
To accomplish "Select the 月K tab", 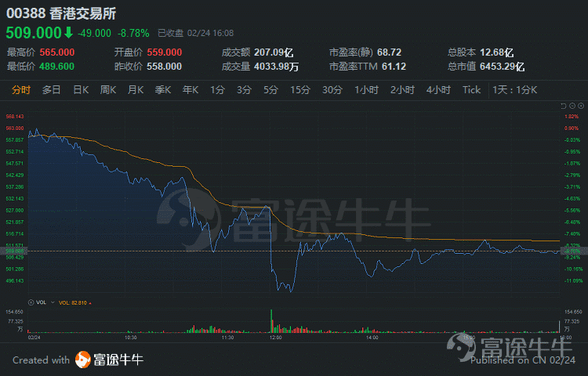I will pyautogui.click(x=136, y=90).
